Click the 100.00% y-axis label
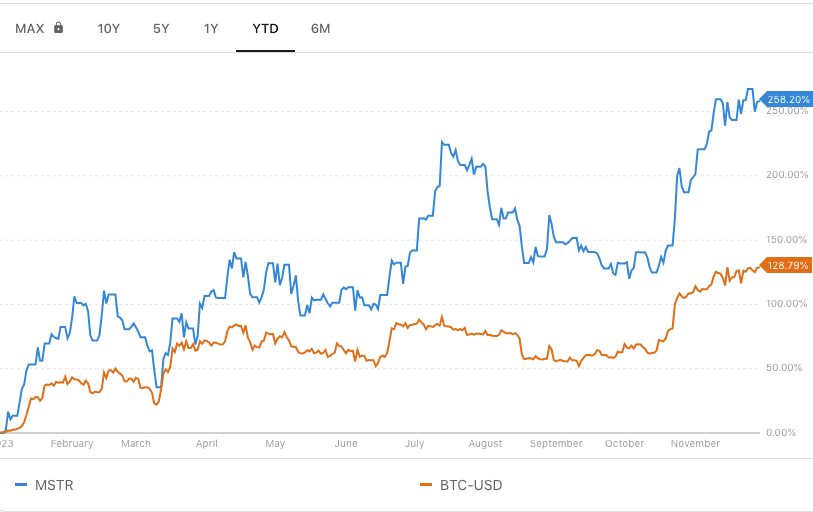813x512 pixels. 787,303
